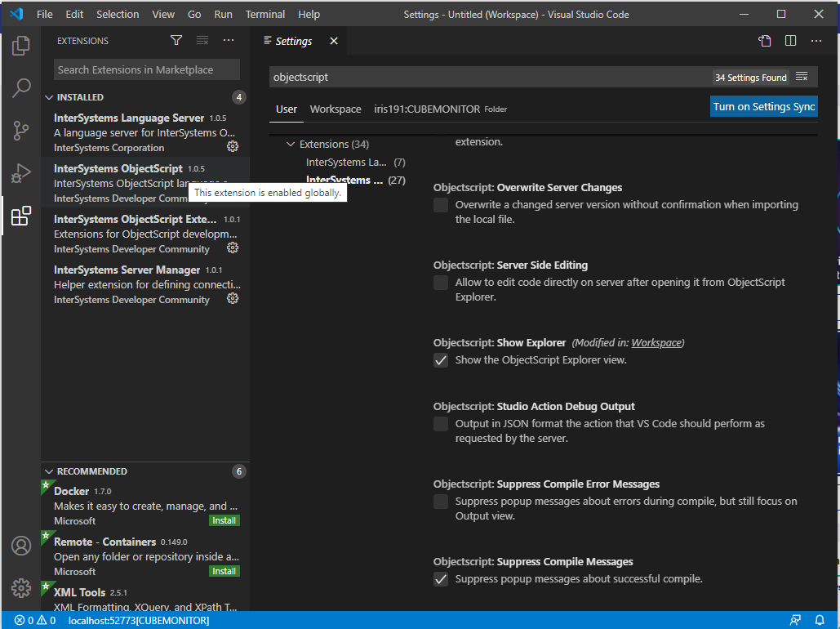Open the Selection menu
840x629 pixels.
coord(118,15)
